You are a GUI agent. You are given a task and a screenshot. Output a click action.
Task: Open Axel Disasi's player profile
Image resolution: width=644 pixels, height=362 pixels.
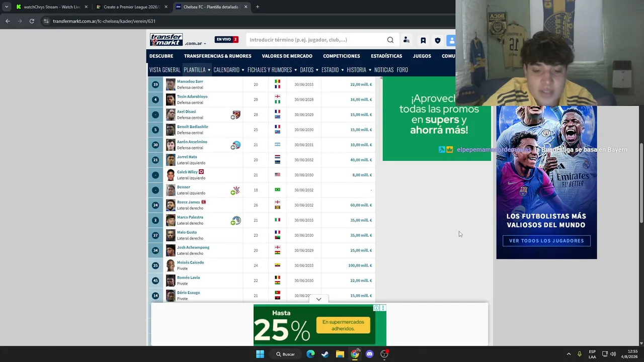tap(186, 112)
